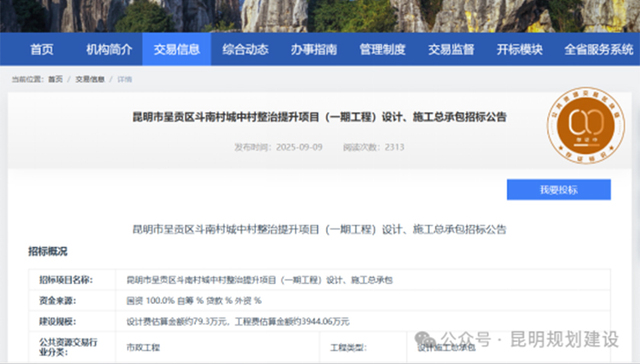640x364 pixels.
Task: Click the bold announcement title heading
Action: 320,117
